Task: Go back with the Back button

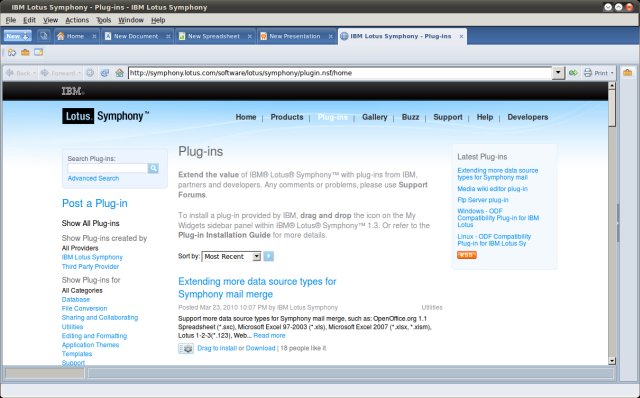Action: [20, 73]
